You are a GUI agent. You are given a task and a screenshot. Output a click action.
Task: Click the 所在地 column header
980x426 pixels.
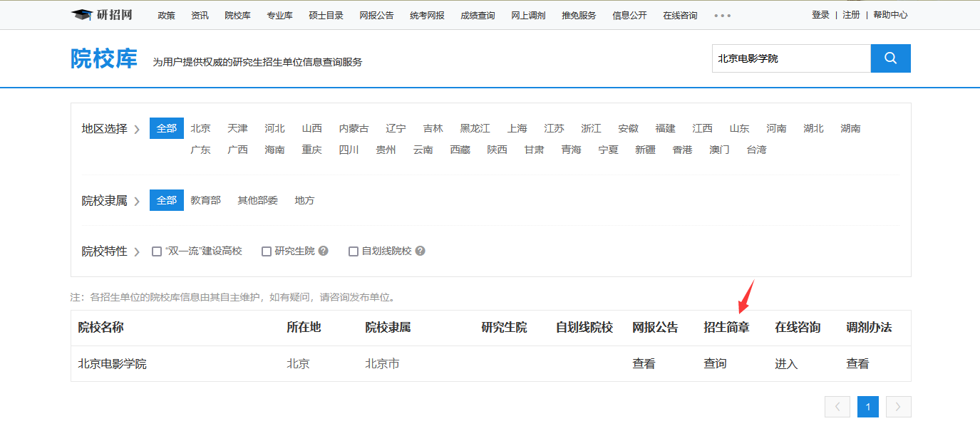click(304, 328)
